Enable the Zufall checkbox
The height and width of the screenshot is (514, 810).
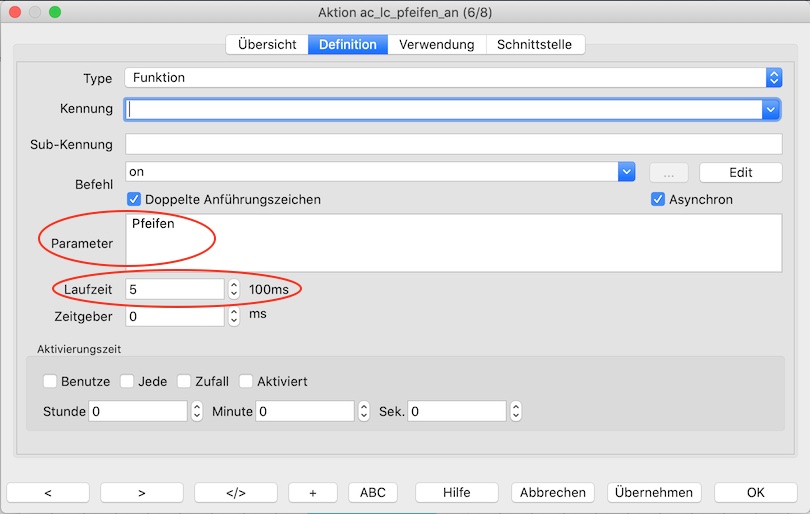184,381
